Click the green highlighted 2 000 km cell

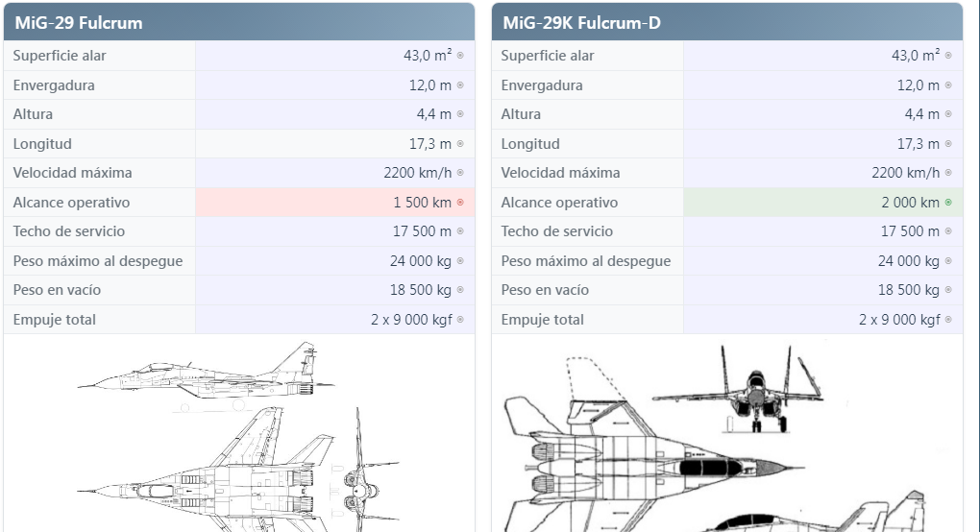tap(822, 203)
